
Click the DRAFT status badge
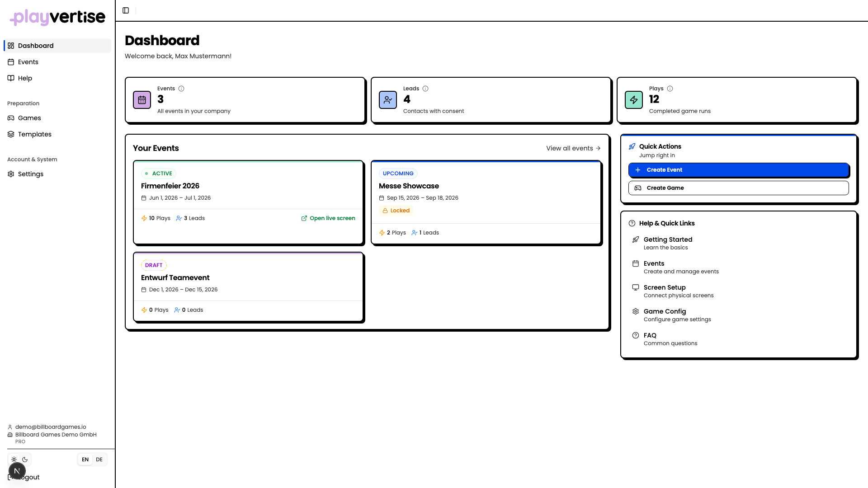(154, 265)
